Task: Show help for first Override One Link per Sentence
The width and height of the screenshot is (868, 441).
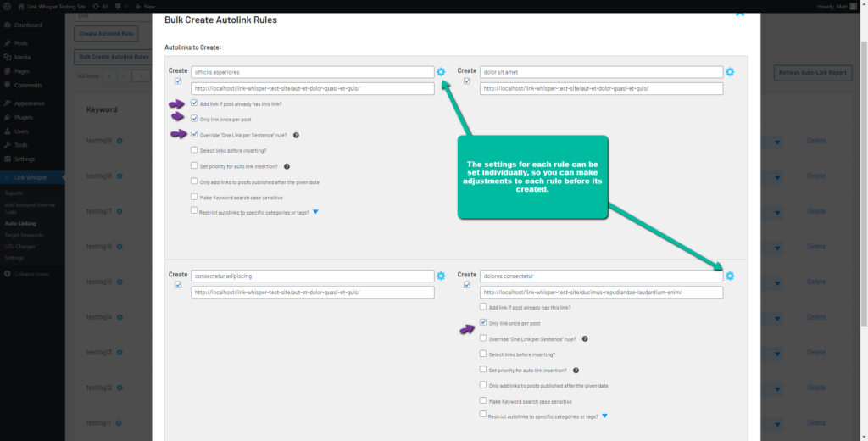Action: point(296,135)
